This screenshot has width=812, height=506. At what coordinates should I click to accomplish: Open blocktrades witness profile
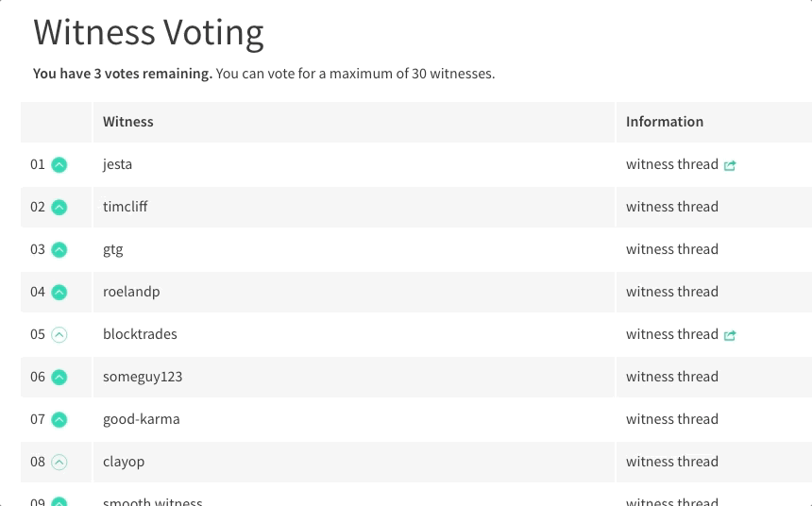[140, 334]
